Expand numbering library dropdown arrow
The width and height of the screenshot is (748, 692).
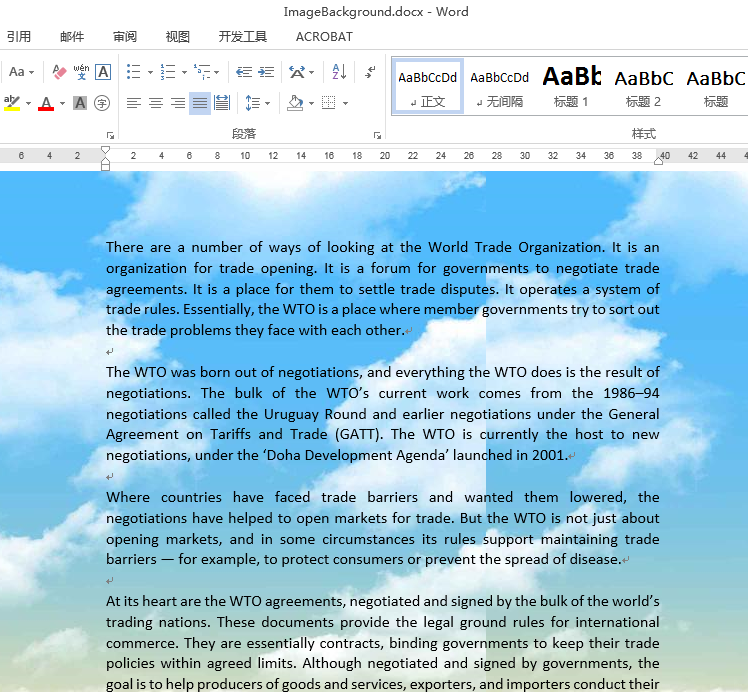click(184, 72)
